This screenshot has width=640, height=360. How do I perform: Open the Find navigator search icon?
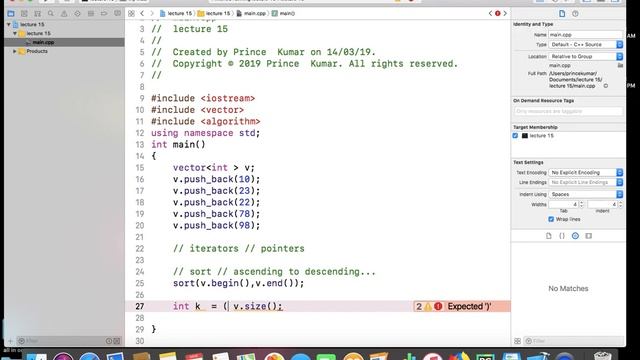coord(51,13)
